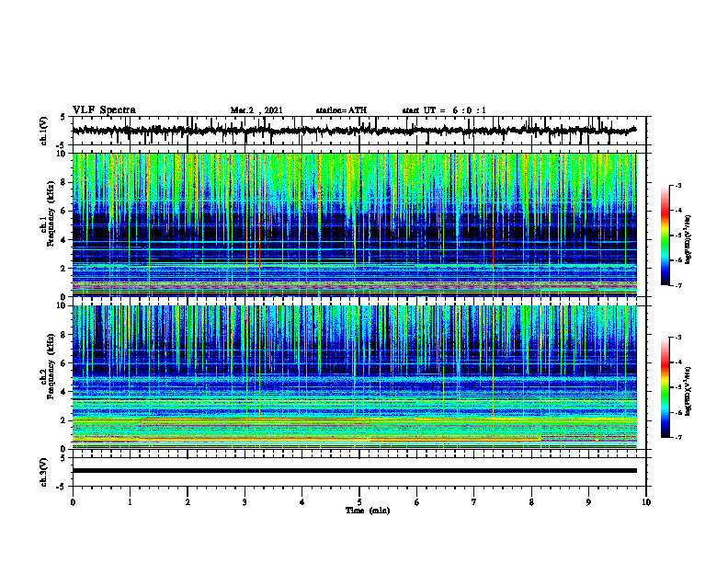
Task: Click time axis tick label "10"
Action: (x=646, y=502)
